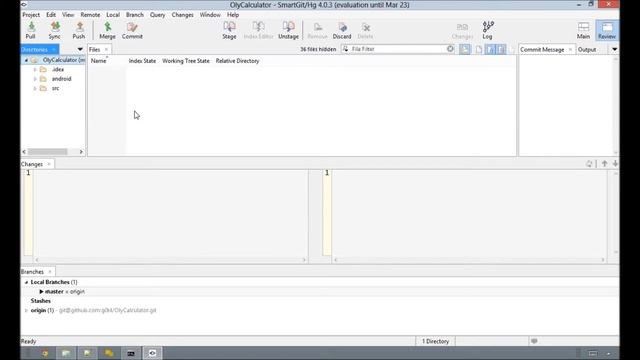
Task: Toggle the third file-view filter button
Action: click(490, 49)
